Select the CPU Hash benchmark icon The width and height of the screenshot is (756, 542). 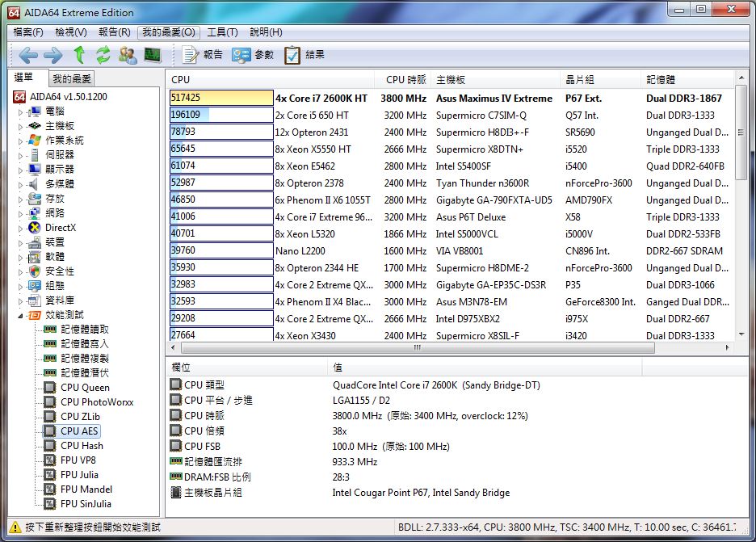[x=49, y=446]
